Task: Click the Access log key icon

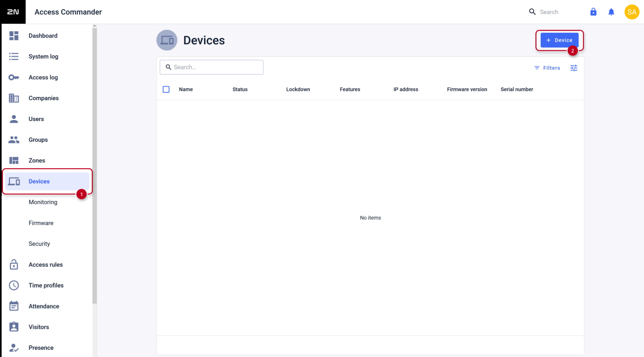Action: click(x=14, y=77)
